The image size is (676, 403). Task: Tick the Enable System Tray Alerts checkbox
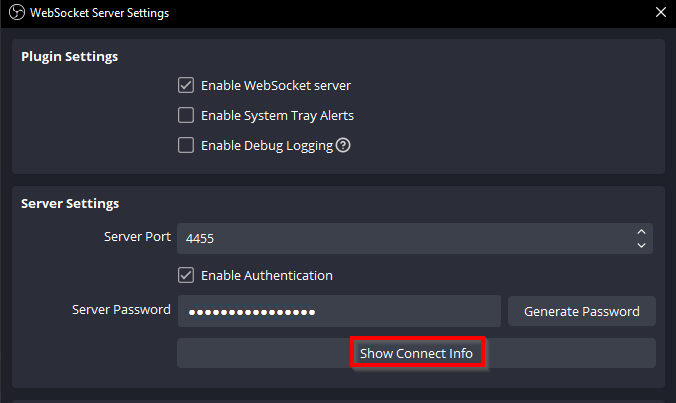pyautogui.click(x=186, y=115)
